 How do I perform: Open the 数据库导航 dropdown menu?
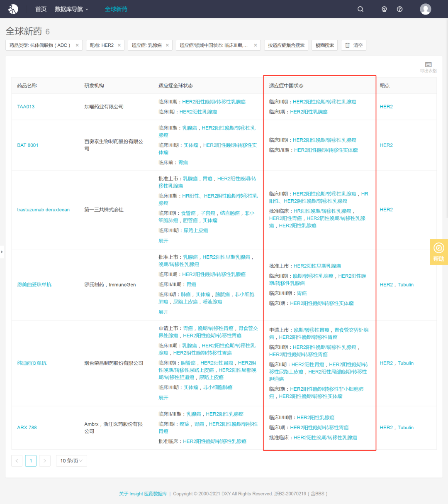(x=71, y=9)
